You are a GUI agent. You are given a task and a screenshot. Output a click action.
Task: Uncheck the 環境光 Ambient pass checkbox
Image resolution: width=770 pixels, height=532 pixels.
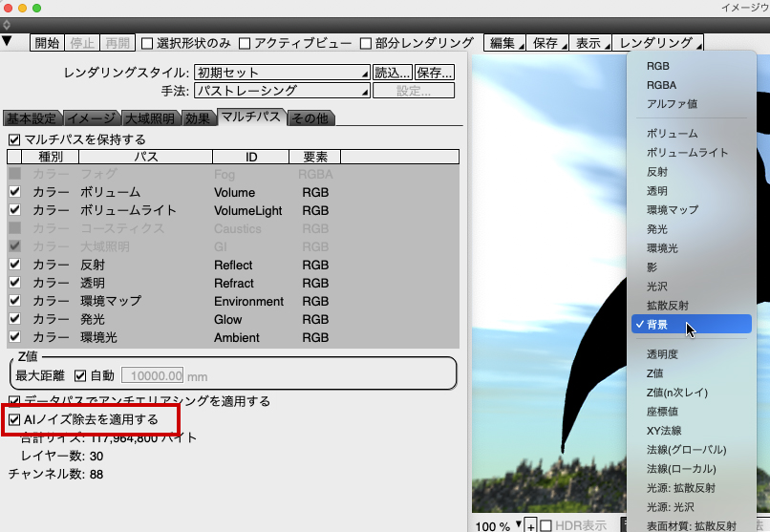(x=14, y=336)
